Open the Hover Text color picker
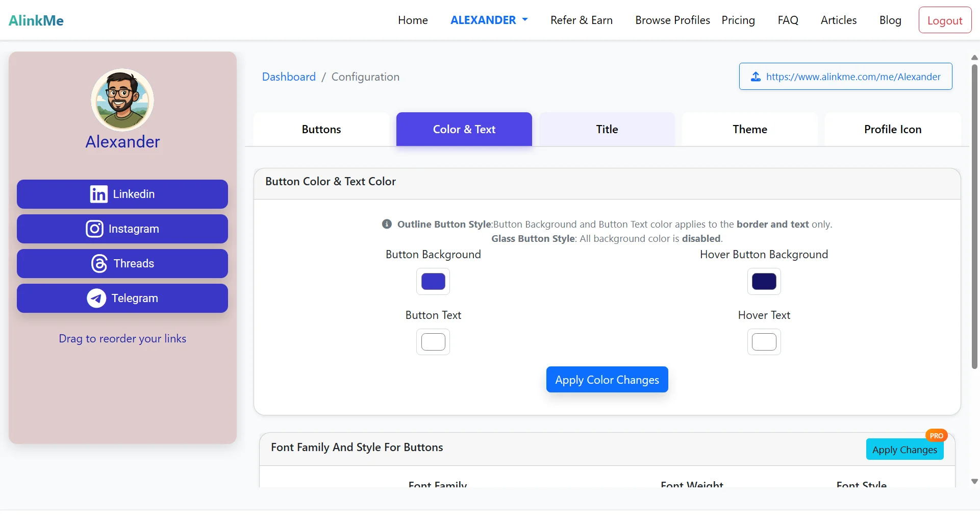This screenshot has height=521, width=980. coord(764,342)
